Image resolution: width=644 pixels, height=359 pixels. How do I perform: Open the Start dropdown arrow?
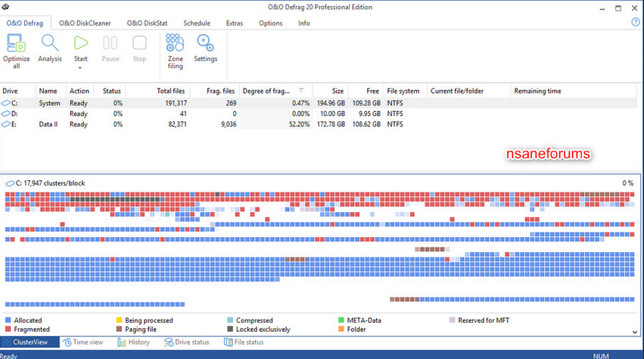click(x=80, y=68)
